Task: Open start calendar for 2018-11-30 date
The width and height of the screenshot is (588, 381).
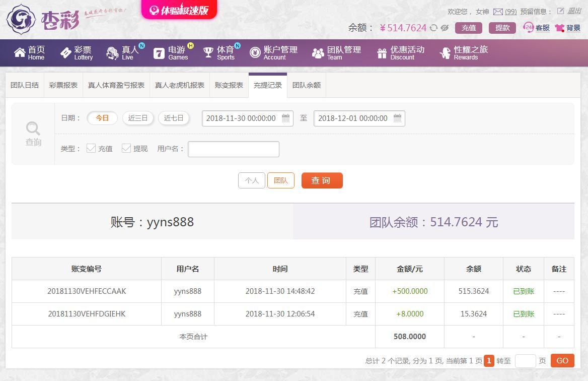Action: click(285, 118)
